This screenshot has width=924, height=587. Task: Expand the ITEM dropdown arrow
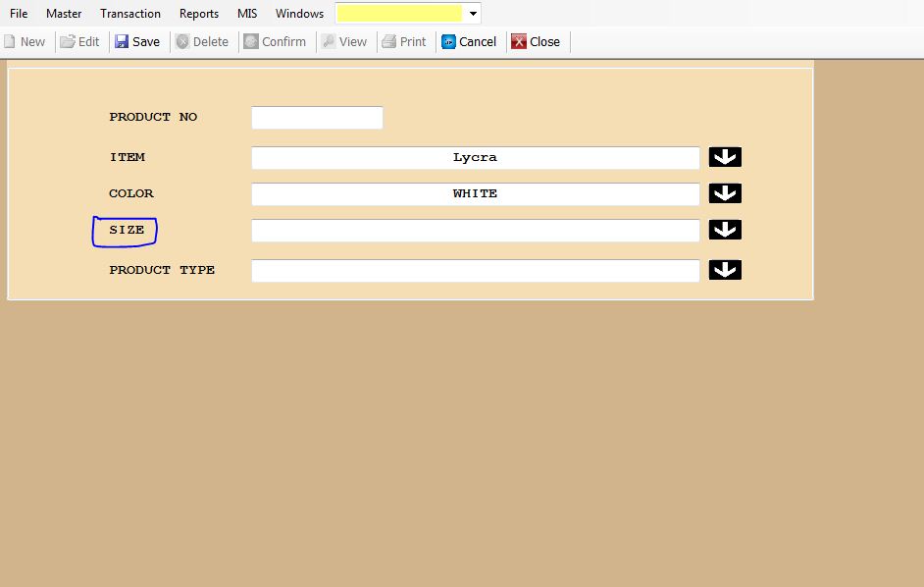click(x=725, y=157)
